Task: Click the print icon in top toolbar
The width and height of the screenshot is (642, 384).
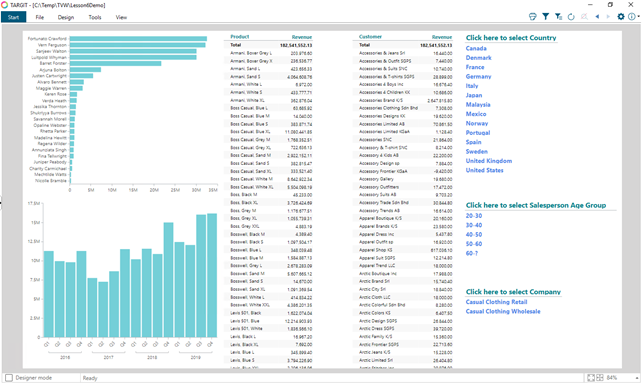Action: coord(533,17)
